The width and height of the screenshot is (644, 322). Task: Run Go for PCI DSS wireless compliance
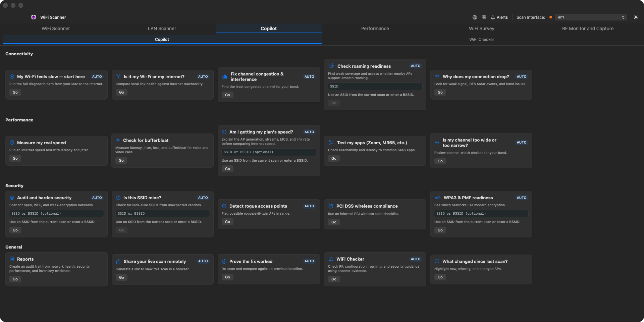click(x=334, y=222)
